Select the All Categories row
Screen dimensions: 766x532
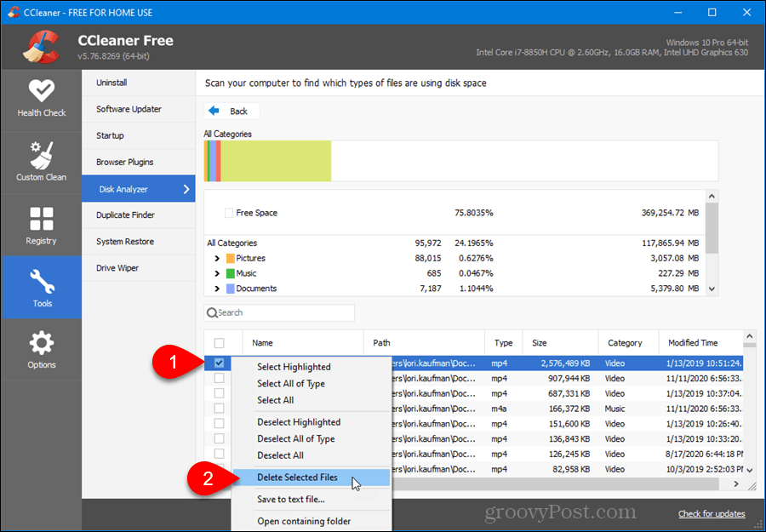(x=454, y=243)
